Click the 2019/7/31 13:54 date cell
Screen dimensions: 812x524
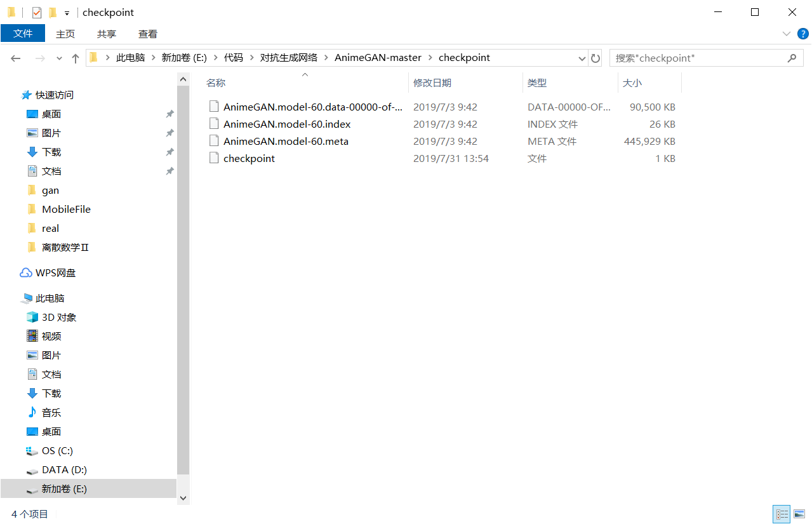[x=451, y=158]
